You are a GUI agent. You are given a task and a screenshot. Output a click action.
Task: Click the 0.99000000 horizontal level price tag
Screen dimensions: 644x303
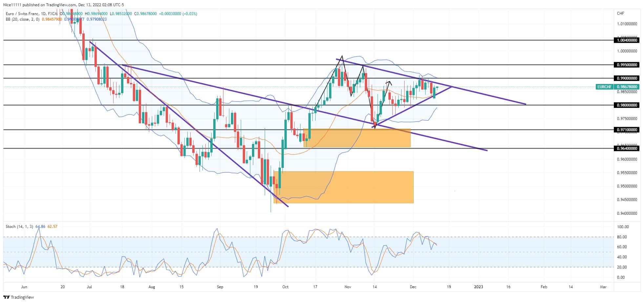point(627,78)
